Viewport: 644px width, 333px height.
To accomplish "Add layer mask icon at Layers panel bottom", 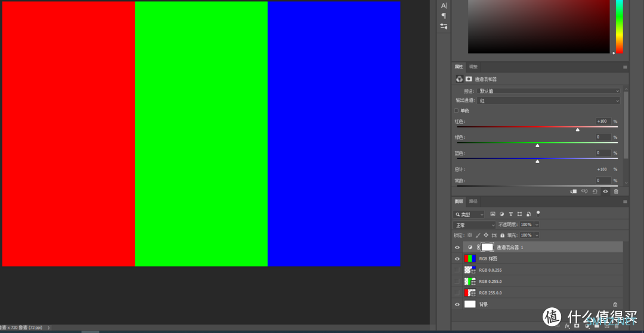I will pos(577,326).
